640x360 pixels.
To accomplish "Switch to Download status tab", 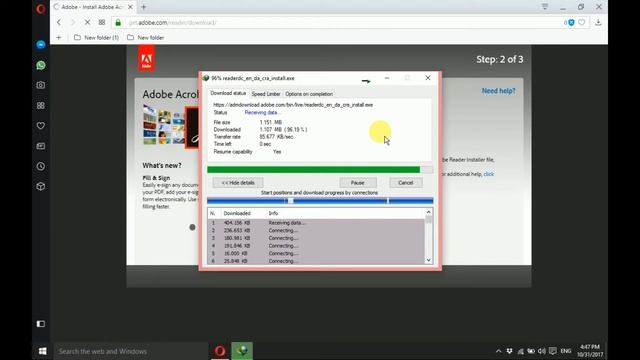I will [228, 93].
